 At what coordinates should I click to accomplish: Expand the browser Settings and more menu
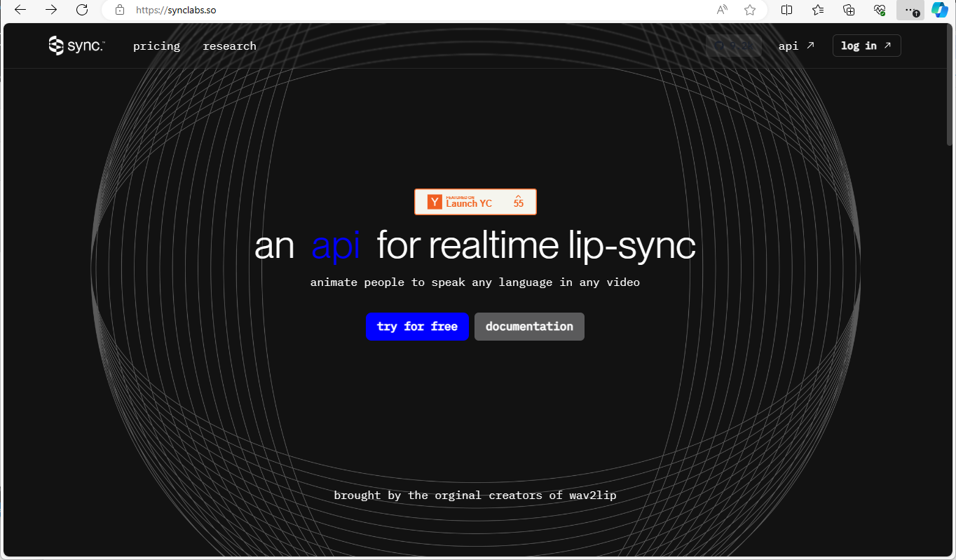coord(910,10)
